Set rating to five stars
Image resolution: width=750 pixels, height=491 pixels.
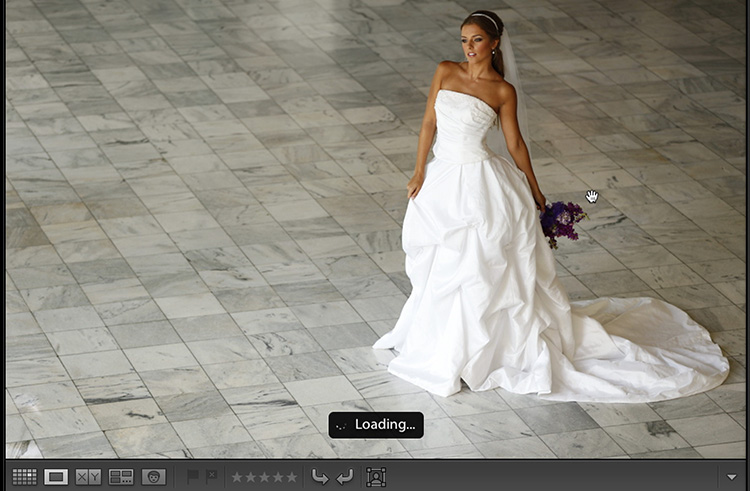291,477
